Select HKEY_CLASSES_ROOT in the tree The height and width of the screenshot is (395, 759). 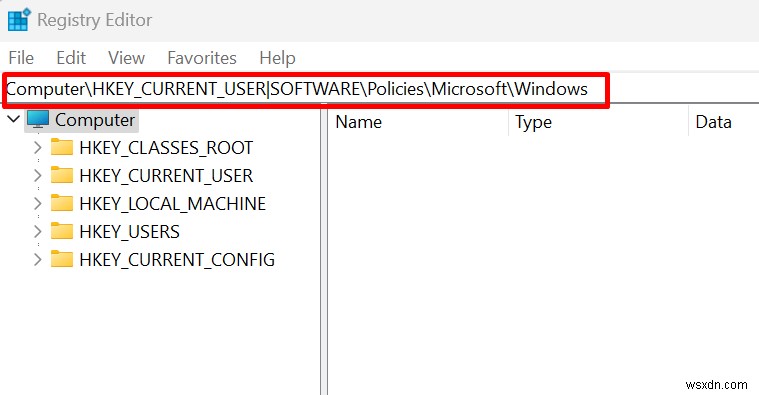pos(166,148)
